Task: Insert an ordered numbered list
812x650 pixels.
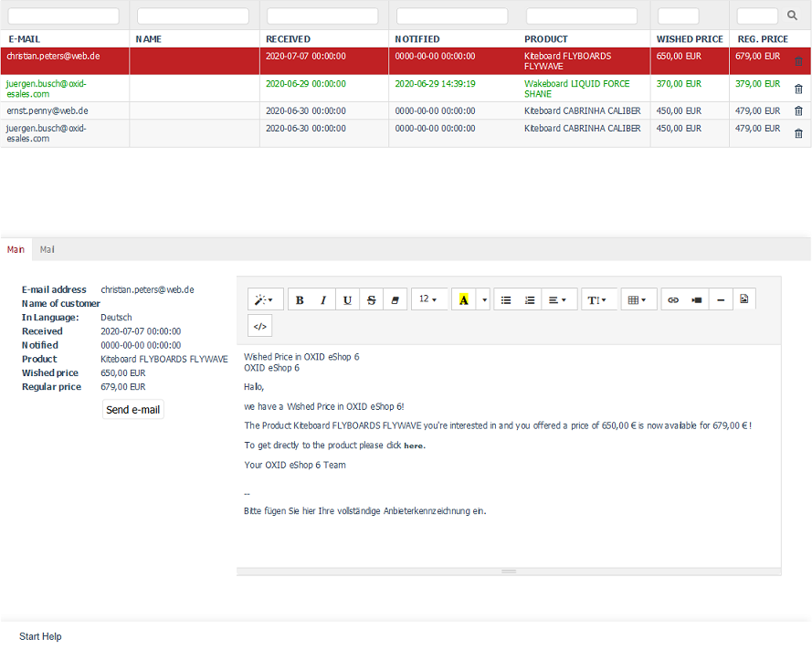Action: (x=530, y=299)
